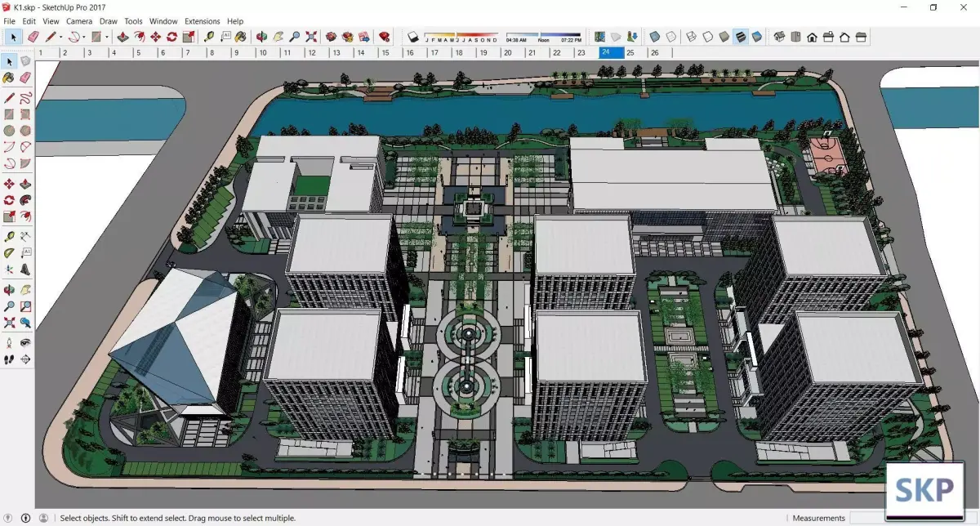The width and height of the screenshot is (980, 526).
Task: Open the Pencil tool dropdown arrow
Action: coord(61,37)
